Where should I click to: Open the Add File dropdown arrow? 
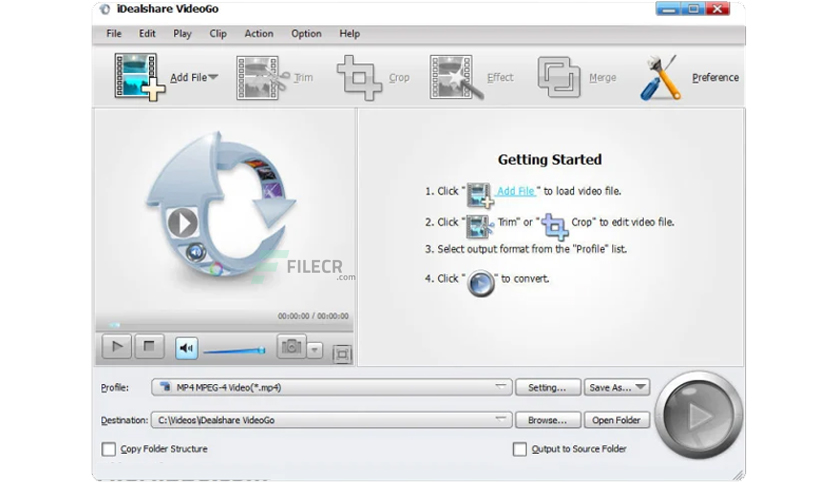coord(213,77)
